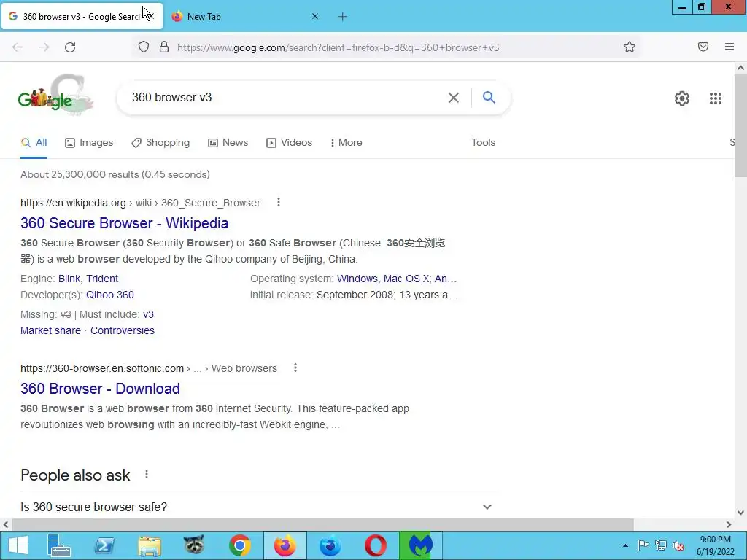Open the Market share sitelink

pyautogui.click(x=50, y=330)
